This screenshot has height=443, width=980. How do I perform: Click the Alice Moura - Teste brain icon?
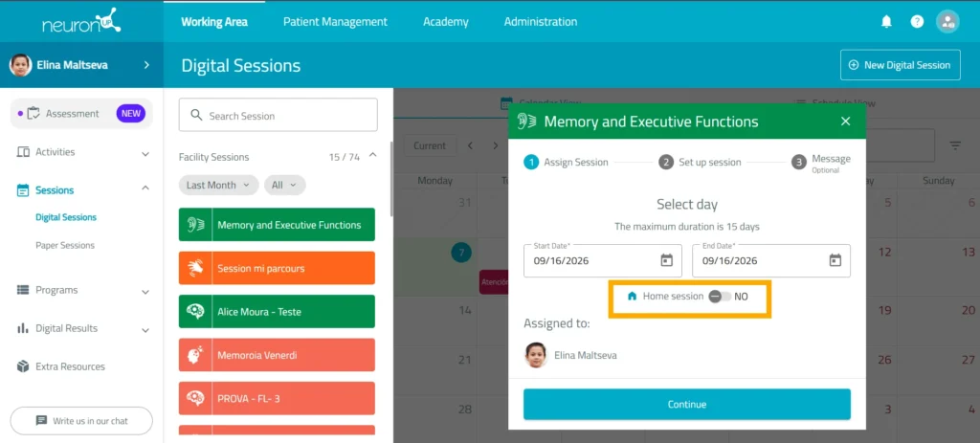tap(195, 311)
